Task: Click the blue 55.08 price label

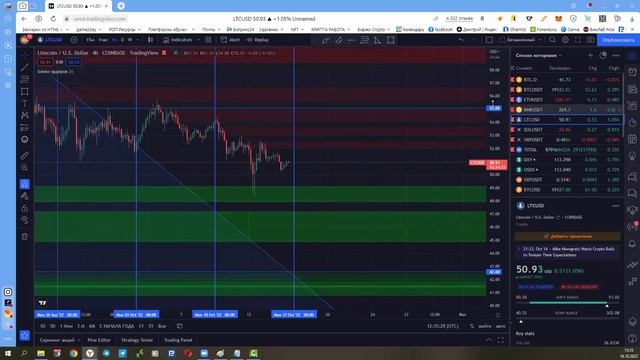Action: 494,108
